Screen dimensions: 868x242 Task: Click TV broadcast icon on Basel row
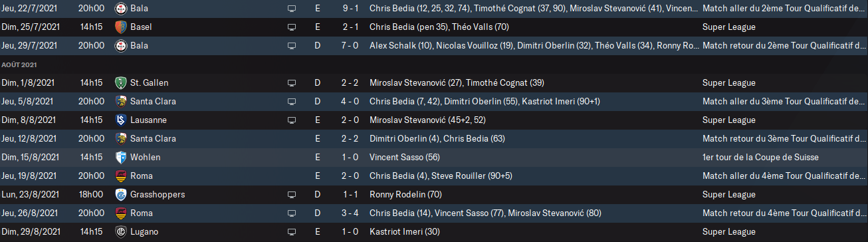coord(291,27)
